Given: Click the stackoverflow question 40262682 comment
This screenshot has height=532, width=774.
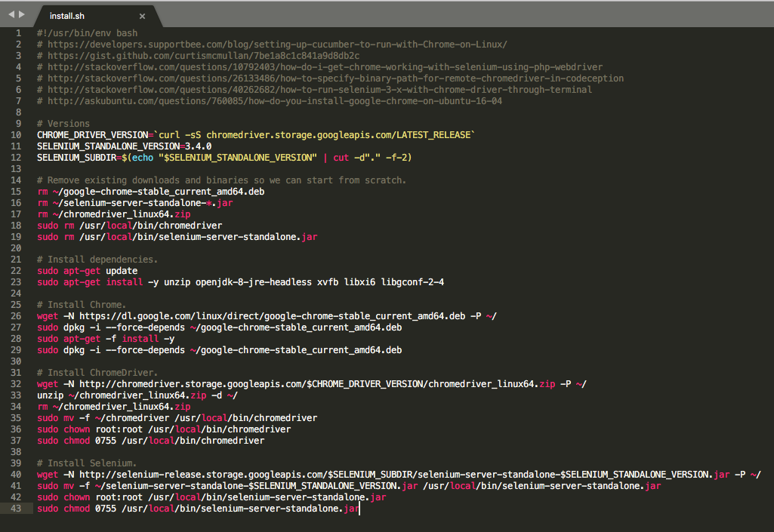Looking at the screenshot, I should 314,90.
